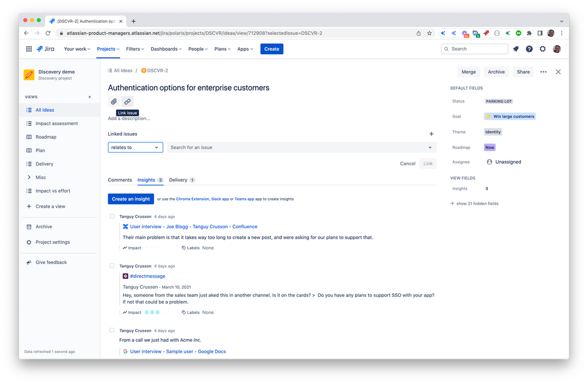Click the Archive button at top right
The height and width of the screenshot is (384, 588).
pos(496,72)
